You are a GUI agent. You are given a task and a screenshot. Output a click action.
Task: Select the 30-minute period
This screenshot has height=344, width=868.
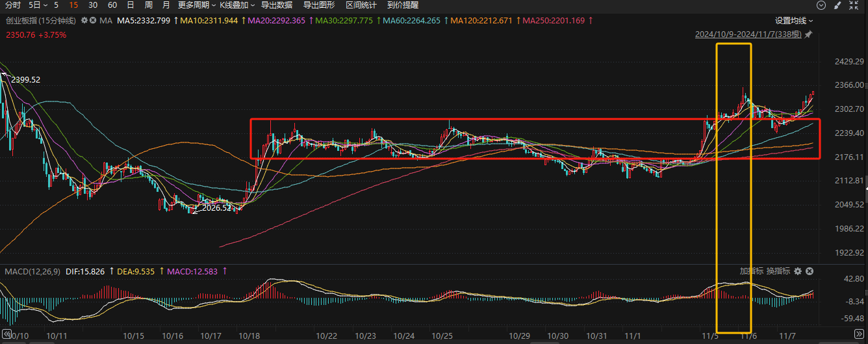click(x=93, y=5)
